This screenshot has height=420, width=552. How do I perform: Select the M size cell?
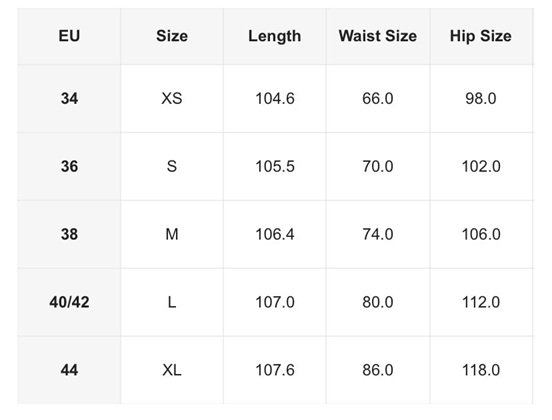pyautogui.click(x=172, y=234)
